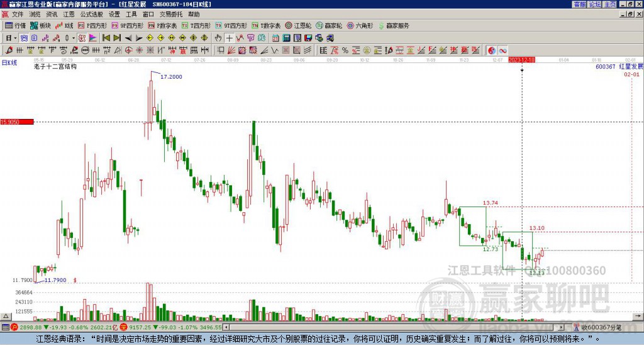The height and width of the screenshot is (345, 644).
Task: Click the calendar icon in toolbar
Action: coord(275,38)
